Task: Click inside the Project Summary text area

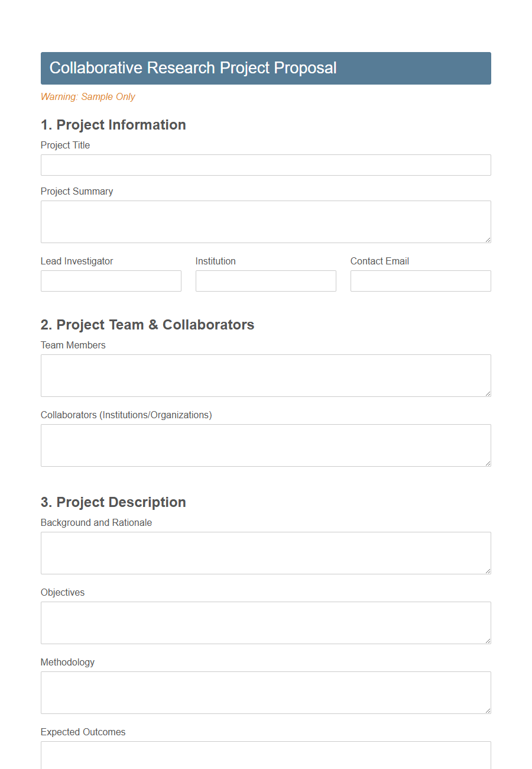Action: pyautogui.click(x=265, y=221)
